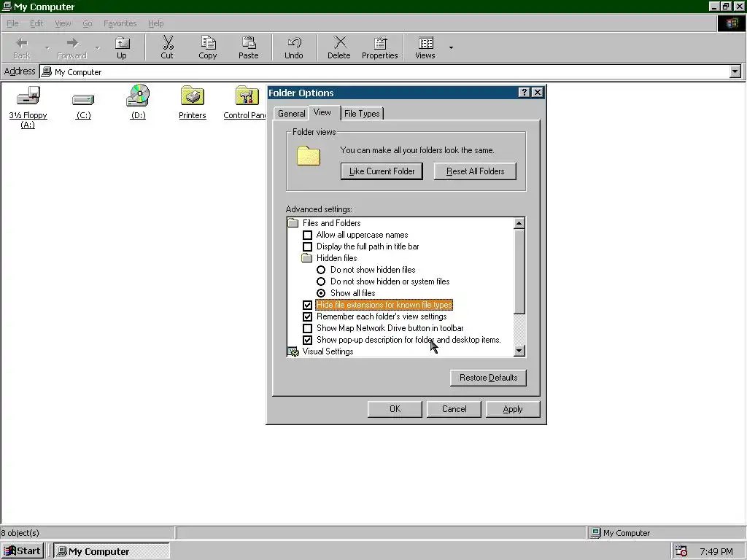Select Do not show hidden files

(x=321, y=270)
